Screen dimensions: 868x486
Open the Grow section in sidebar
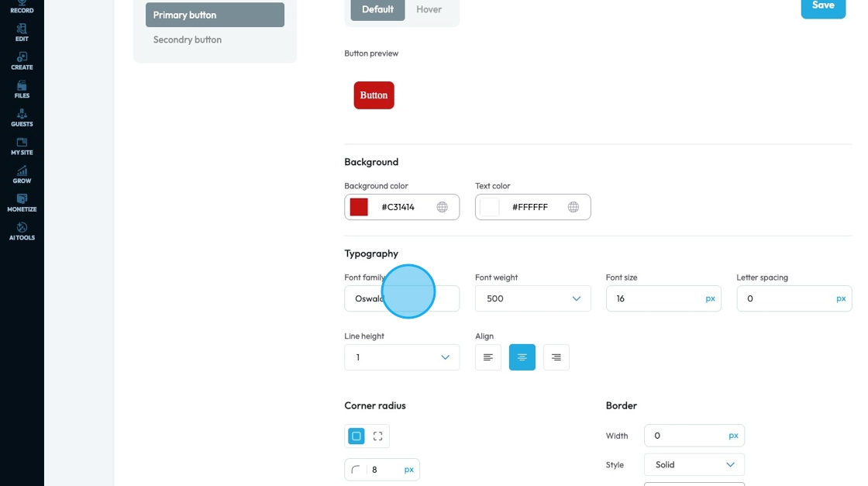pos(22,174)
